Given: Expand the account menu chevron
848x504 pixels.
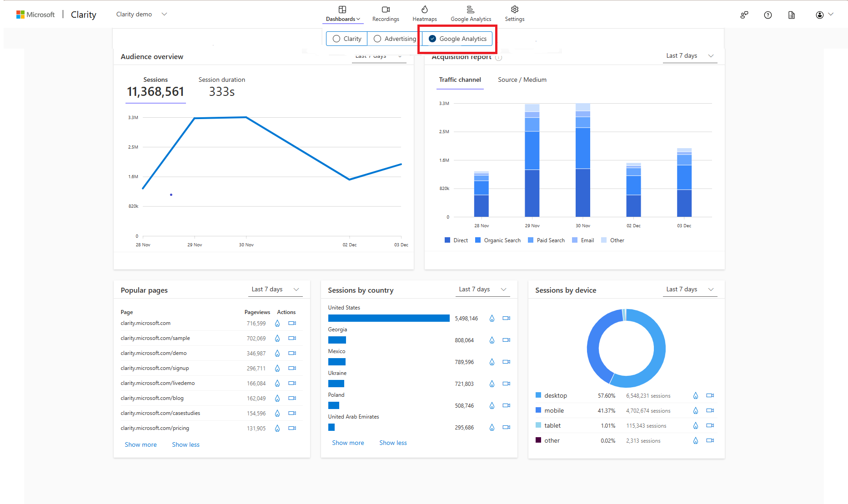Looking at the screenshot, I should point(833,15).
